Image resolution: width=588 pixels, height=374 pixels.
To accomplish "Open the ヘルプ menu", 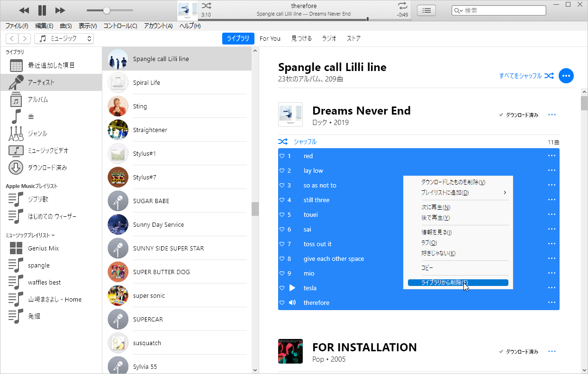I will [x=190, y=26].
